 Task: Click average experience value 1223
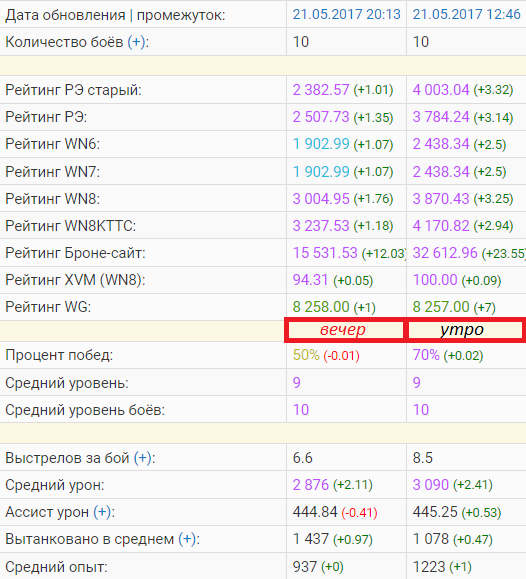[429, 566]
